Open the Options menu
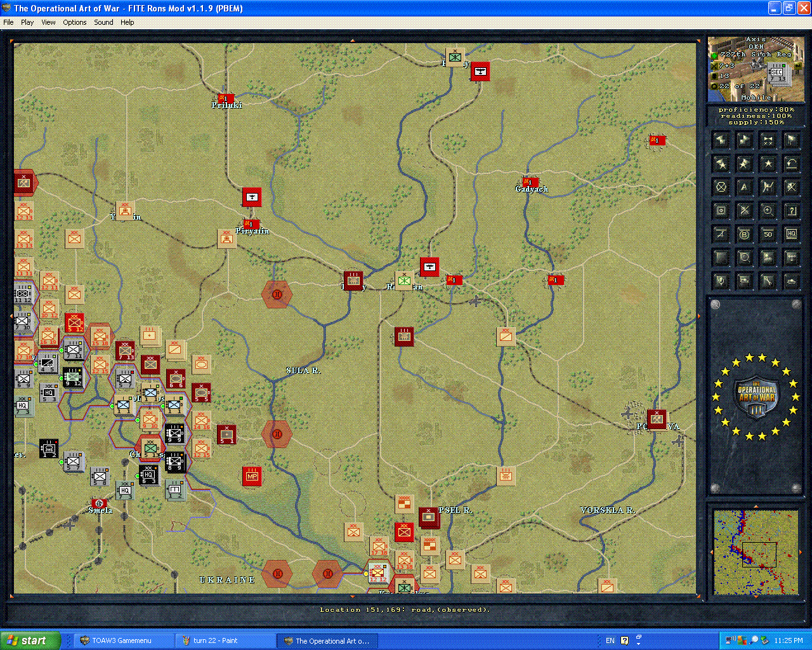Screen dimensions: 812x650 click(74, 22)
